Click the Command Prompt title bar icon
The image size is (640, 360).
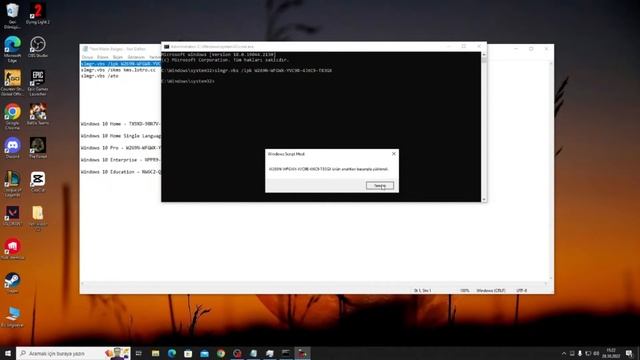[x=167, y=47]
